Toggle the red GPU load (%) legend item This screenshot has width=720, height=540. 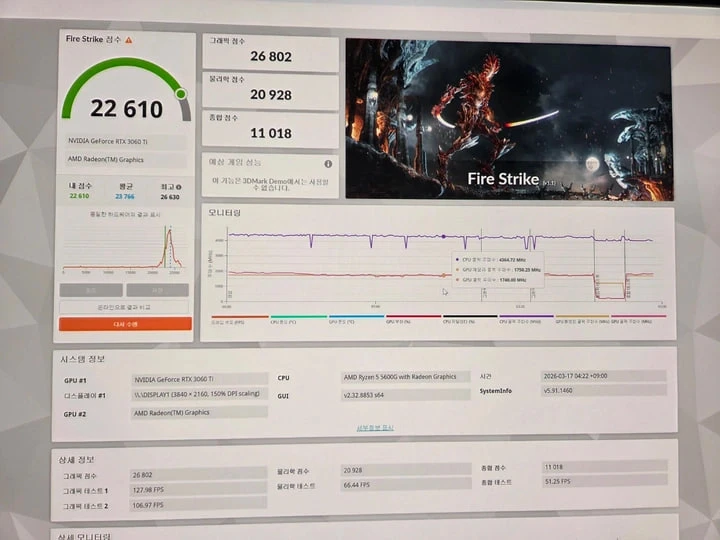coord(413,320)
